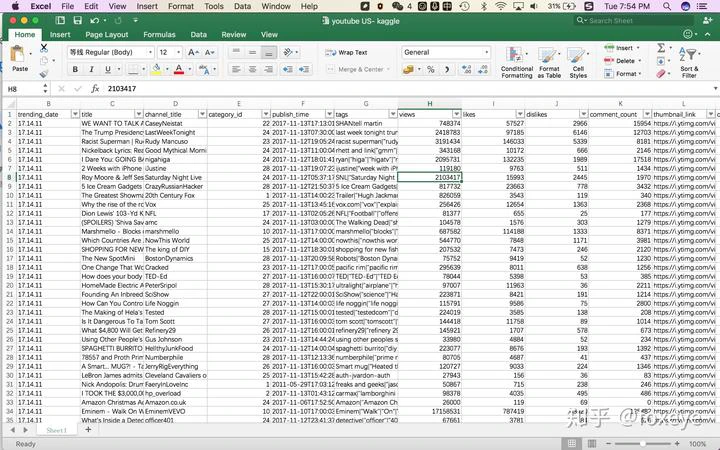Select the Sheet1 tab

click(x=56, y=430)
